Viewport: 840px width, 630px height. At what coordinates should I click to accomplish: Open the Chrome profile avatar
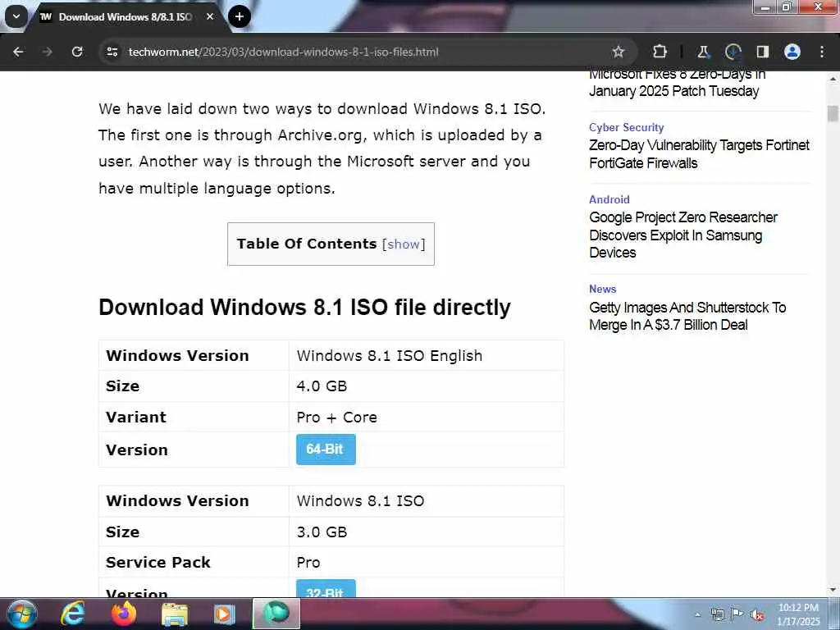pyautogui.click(x=792, y=52)
